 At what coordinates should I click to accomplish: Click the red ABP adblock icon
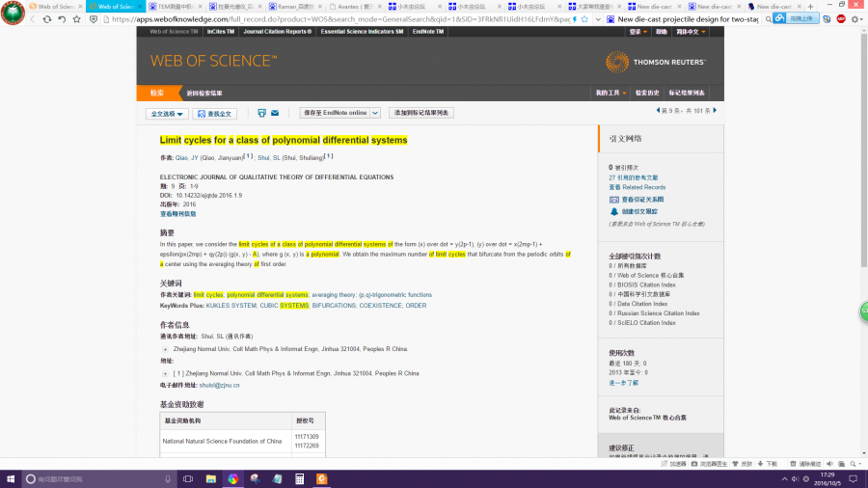(x=841, y=19)
